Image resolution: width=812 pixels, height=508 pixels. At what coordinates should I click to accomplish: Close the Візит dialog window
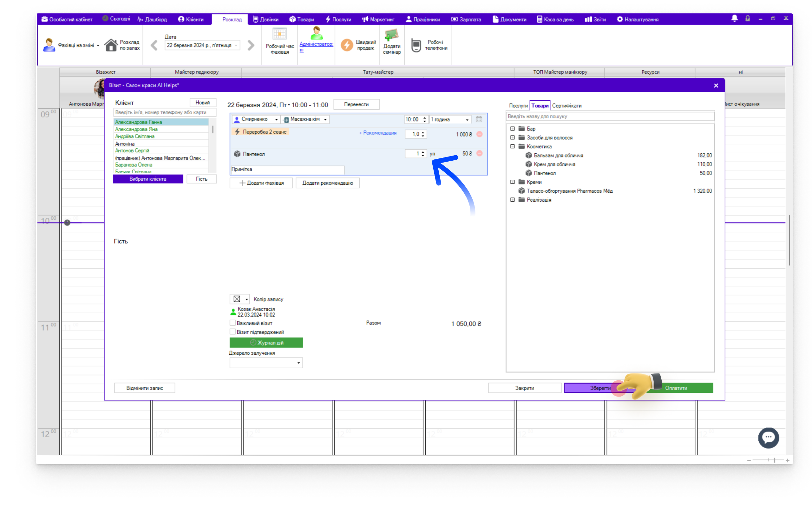tap(716, 86)
